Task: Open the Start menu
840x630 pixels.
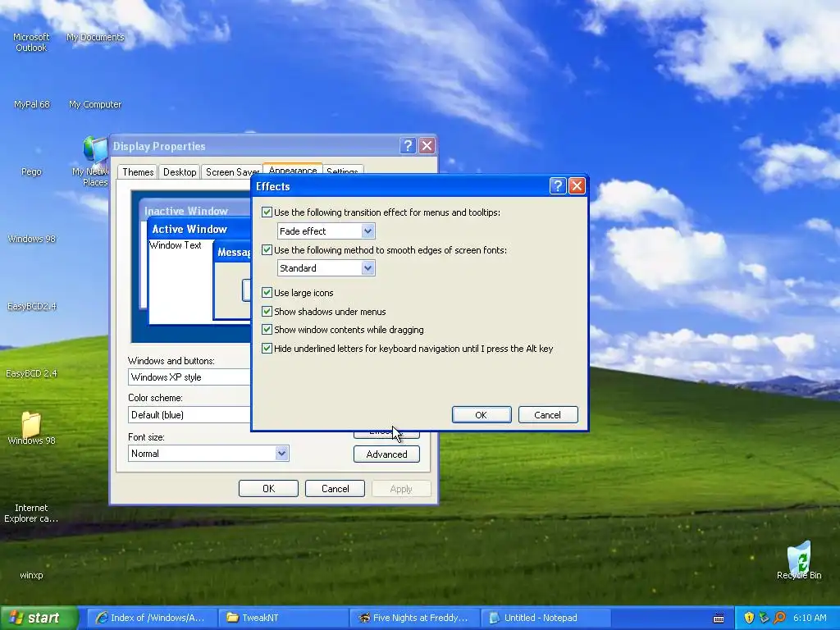Action: pos(39,618)
